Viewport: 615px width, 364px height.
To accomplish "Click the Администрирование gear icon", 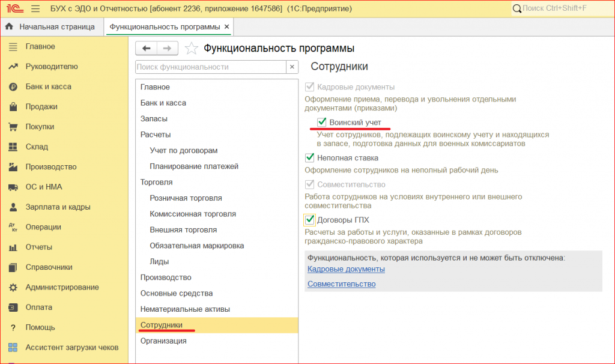I will click(x=13, y=287).
